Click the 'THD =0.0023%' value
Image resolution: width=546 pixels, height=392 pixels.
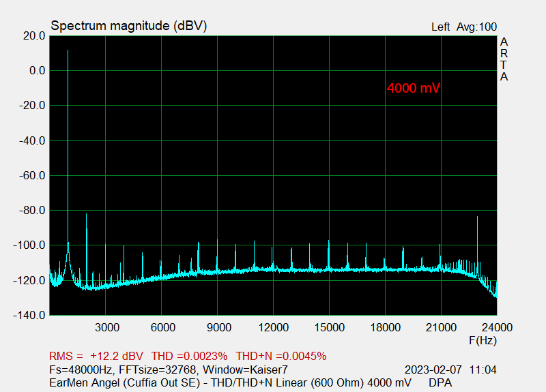tap(189, 356)
